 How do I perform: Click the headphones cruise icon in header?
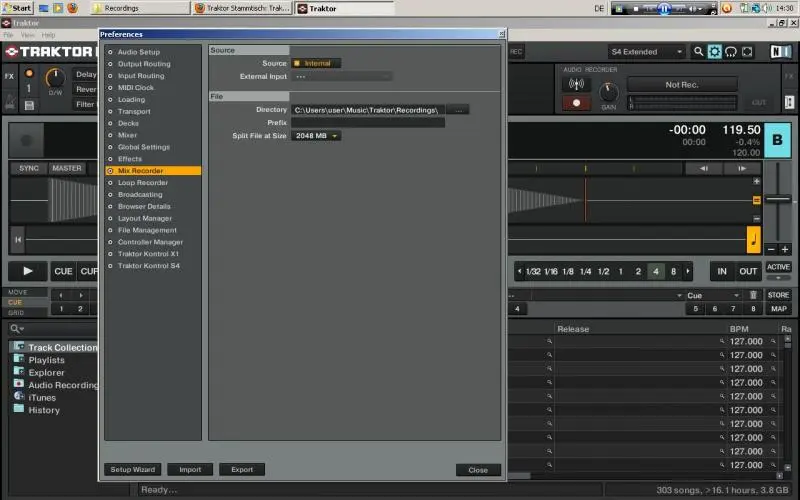(732, 52)
